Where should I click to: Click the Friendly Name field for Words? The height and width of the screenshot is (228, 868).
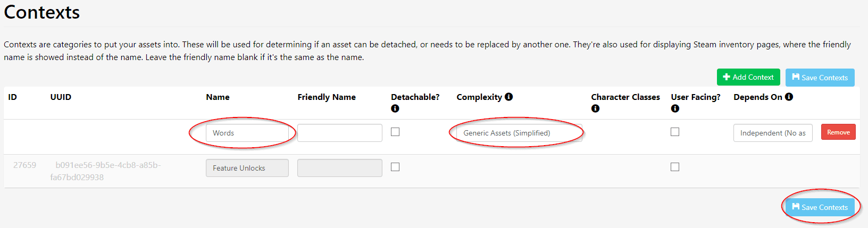(339, 133)
